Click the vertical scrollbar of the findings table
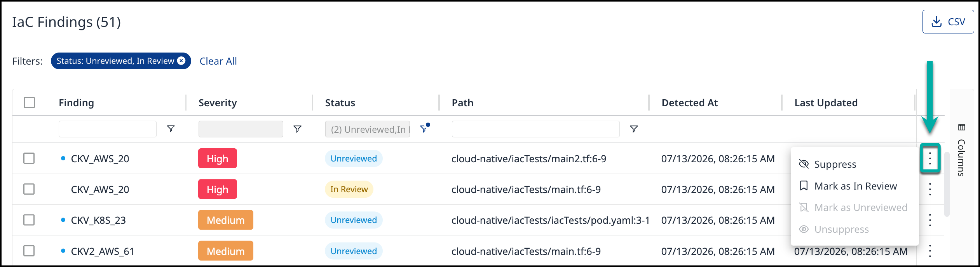 click(x=947, y=184)
